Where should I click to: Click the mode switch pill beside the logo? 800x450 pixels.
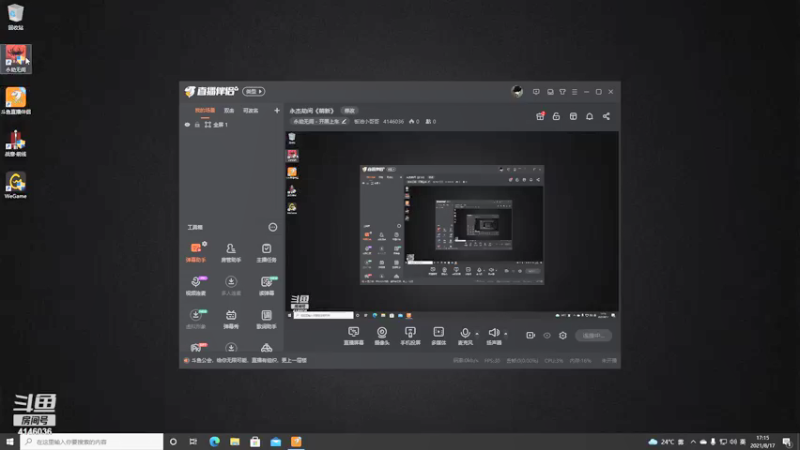254,91
